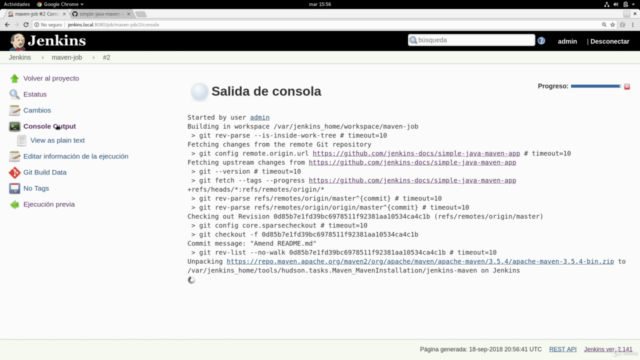Open a new browser tab
640x360 pixels.
(141, 14)
